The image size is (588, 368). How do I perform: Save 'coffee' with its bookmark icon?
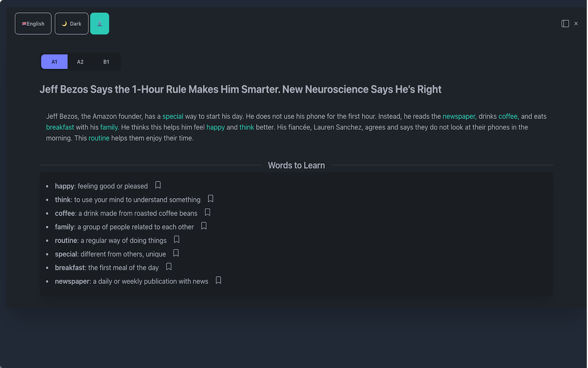pyautogui.click(x=208, y=212)
